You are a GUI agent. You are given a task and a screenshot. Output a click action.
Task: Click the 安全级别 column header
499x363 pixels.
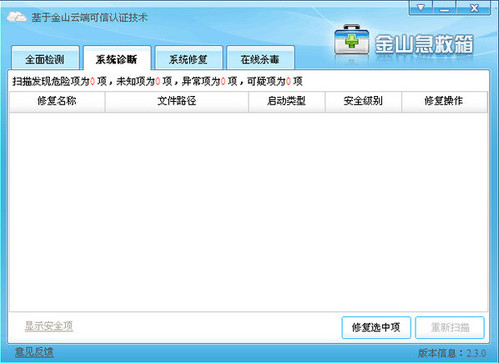click(363, 101)
